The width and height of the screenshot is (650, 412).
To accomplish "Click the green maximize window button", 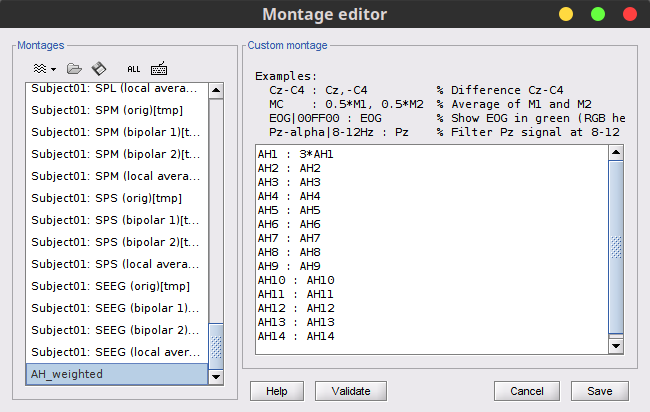I will coord(597,14).
